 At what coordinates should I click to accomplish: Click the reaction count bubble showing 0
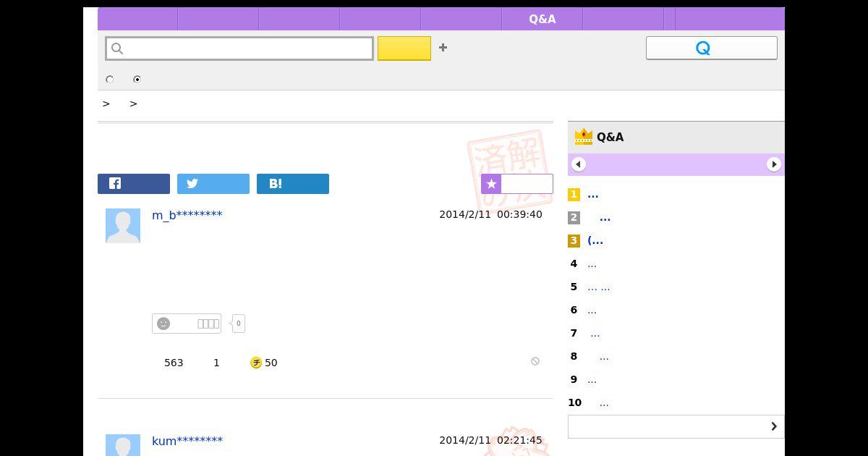238,324
